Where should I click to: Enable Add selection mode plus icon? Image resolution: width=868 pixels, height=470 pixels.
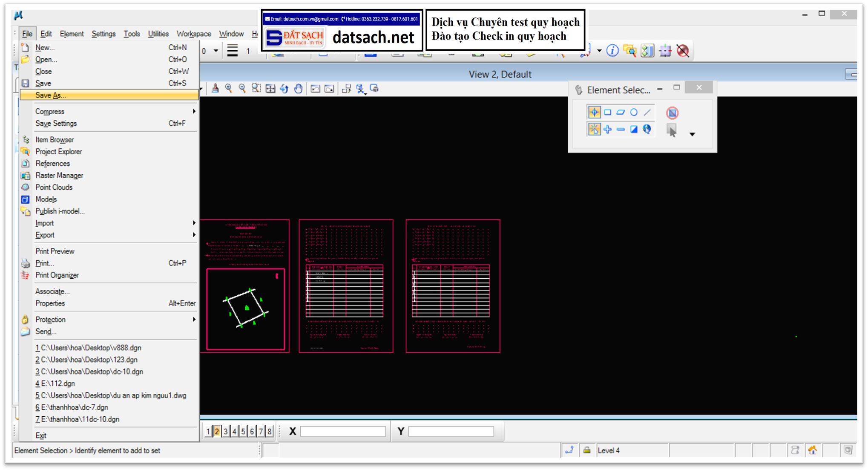pyautogui.click(x=607, y=129)
